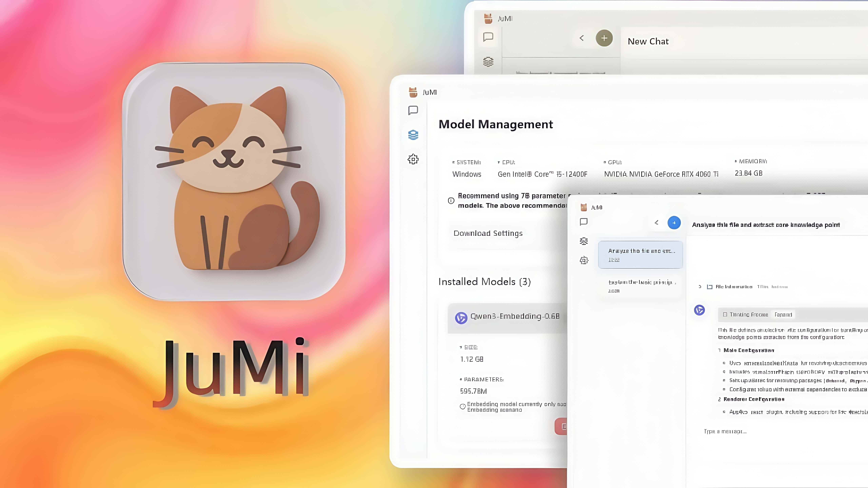This screenshot has height=488, width=868.
Task: Open the blue Models icon in Model Management sidebar
Action: [413, 135]
